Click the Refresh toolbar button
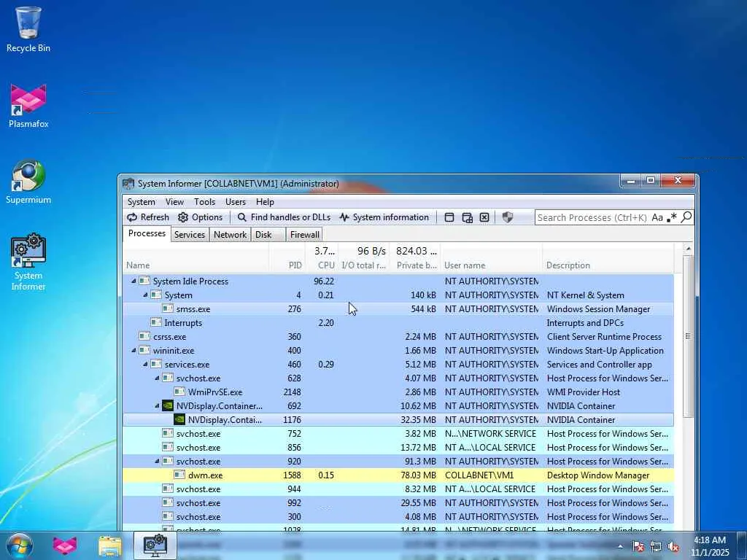The height and width of the screenshot is (560, 747). coord(147,217)
